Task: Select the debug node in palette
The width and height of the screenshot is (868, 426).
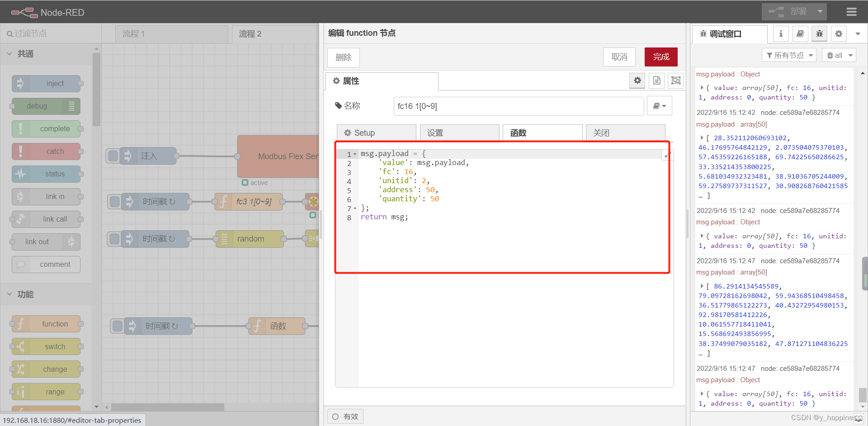Action: (46, 106)
